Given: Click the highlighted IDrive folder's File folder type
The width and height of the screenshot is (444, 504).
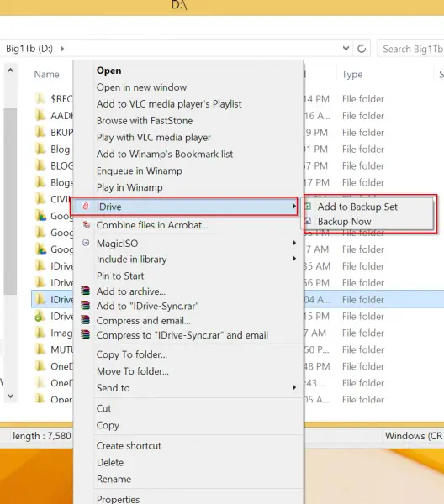Looking at the screenshot, I should click(363, 300).
